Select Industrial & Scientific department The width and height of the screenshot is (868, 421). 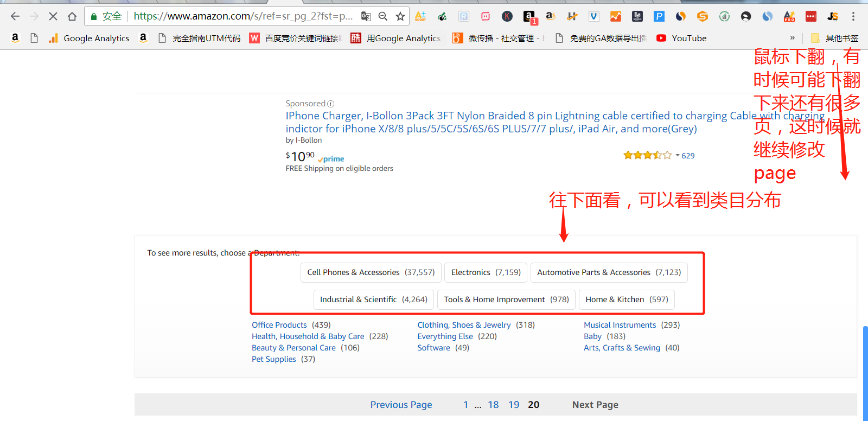coord(374,299)
